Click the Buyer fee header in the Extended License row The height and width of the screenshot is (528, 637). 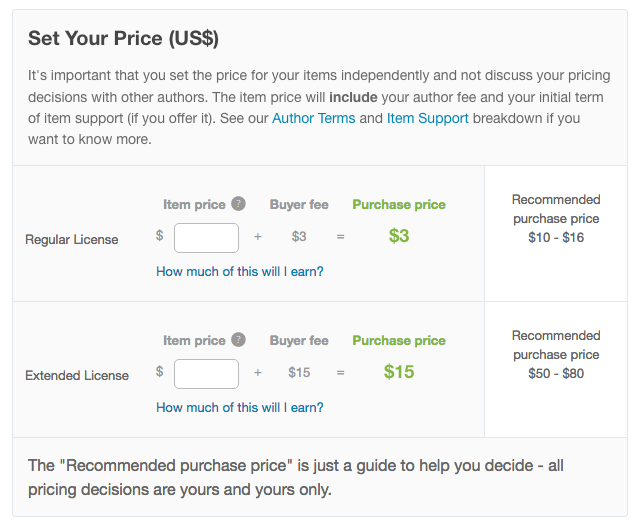(x=299, y=340)
